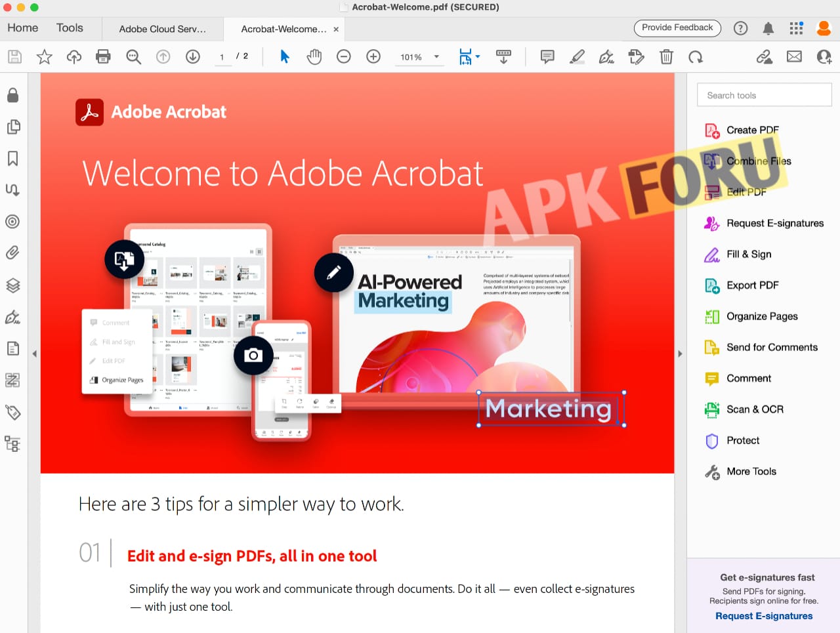Open the destinations target panel
840x633 pixels.
click(x=12, y=222)
